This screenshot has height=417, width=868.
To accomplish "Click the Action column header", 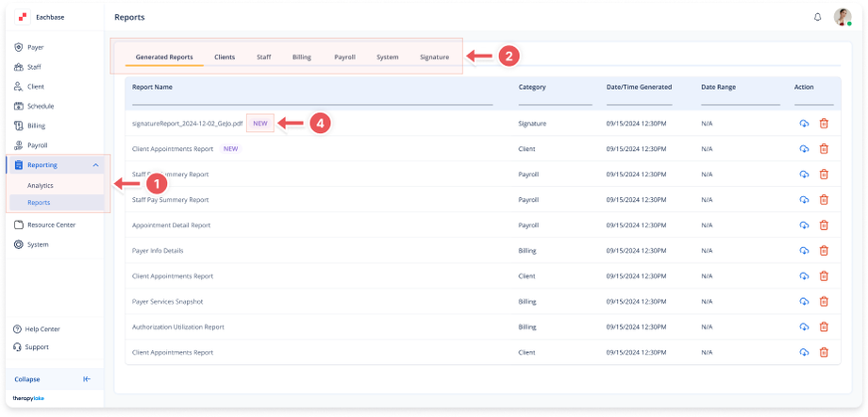I will point(804,87).
